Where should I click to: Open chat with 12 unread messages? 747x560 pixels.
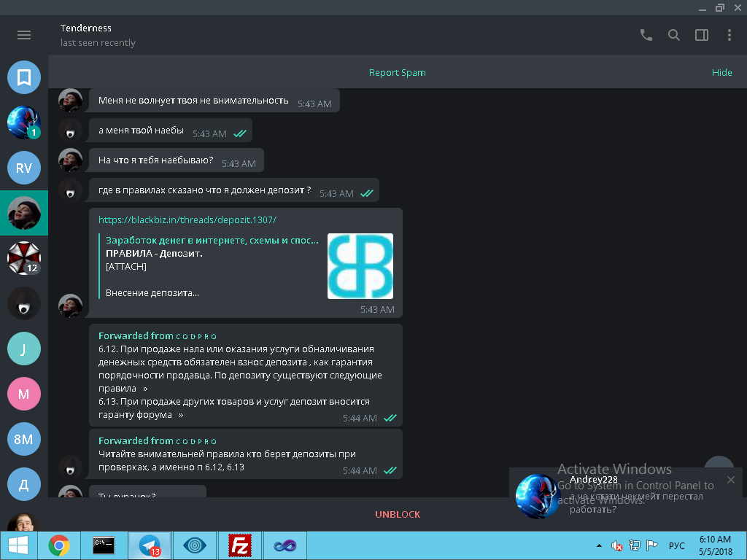24,258
